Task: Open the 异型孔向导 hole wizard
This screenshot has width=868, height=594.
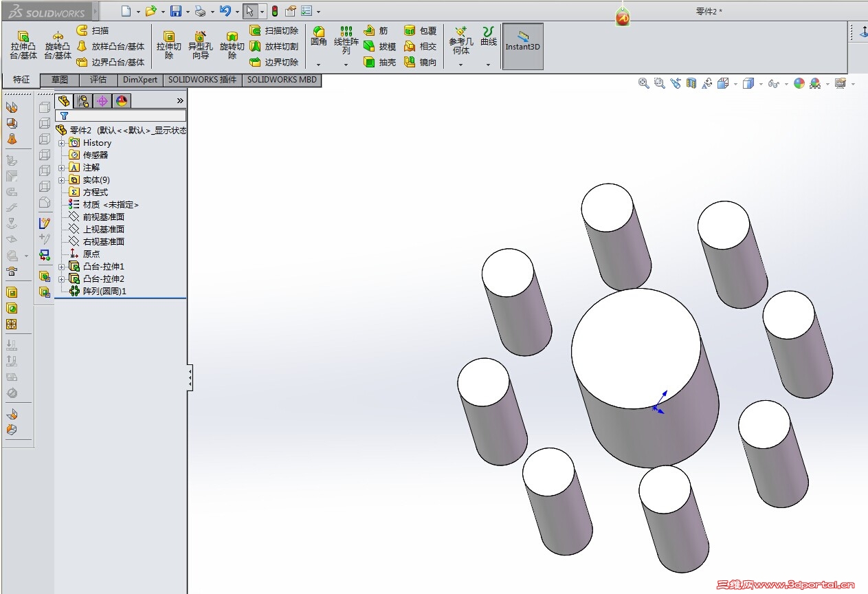Action: 201,45
